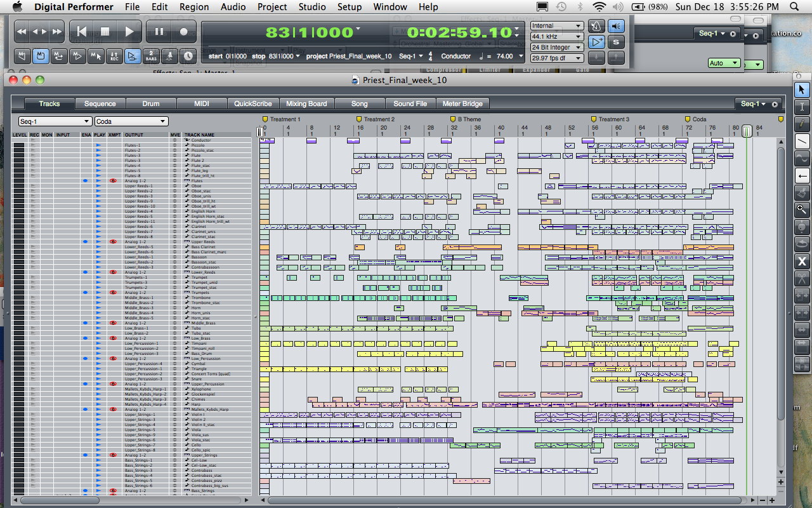Click the fast rewind transport button

coord(22,31)
